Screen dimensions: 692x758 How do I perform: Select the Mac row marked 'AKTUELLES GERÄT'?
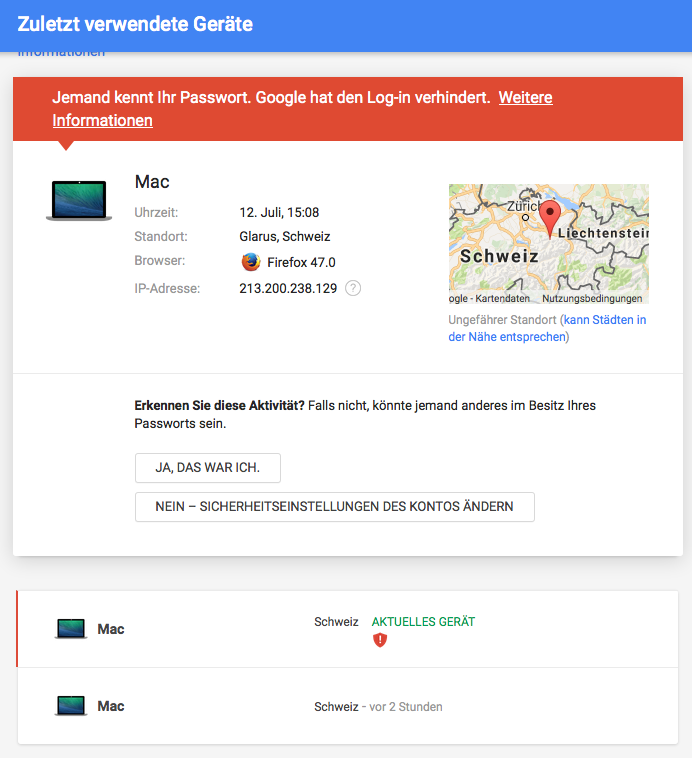347,629
